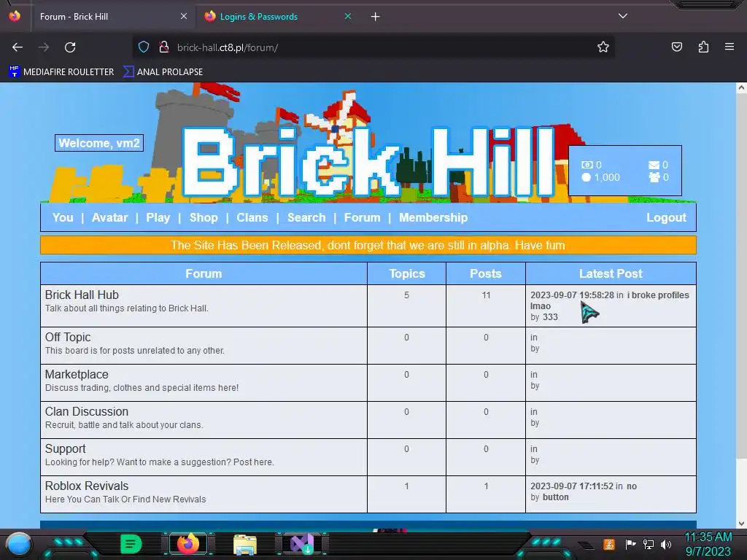
Task: Open the Marketplace board
Action: (x=77, y=374)
